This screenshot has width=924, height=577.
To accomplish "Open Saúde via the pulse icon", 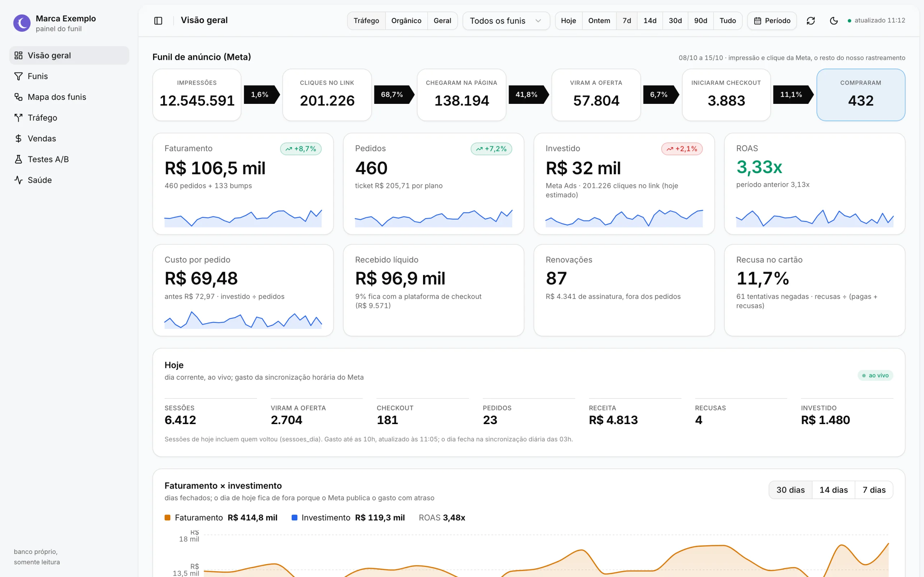I will (x=18, y=180).
